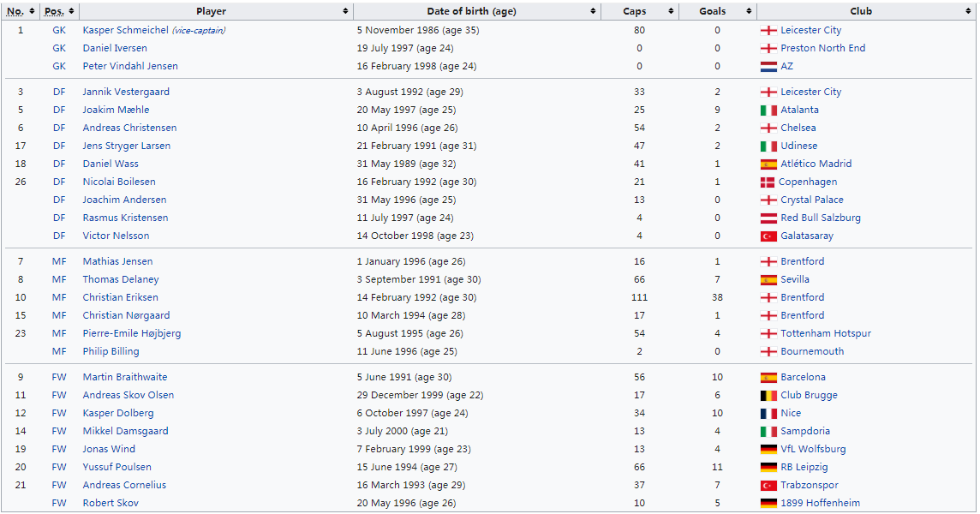Image resolution: width=980 pixels, height=514 pixels.
Task: Click the Italy flag beside Sampdoria
Action: pyautogui.click(x=768, y=432)
